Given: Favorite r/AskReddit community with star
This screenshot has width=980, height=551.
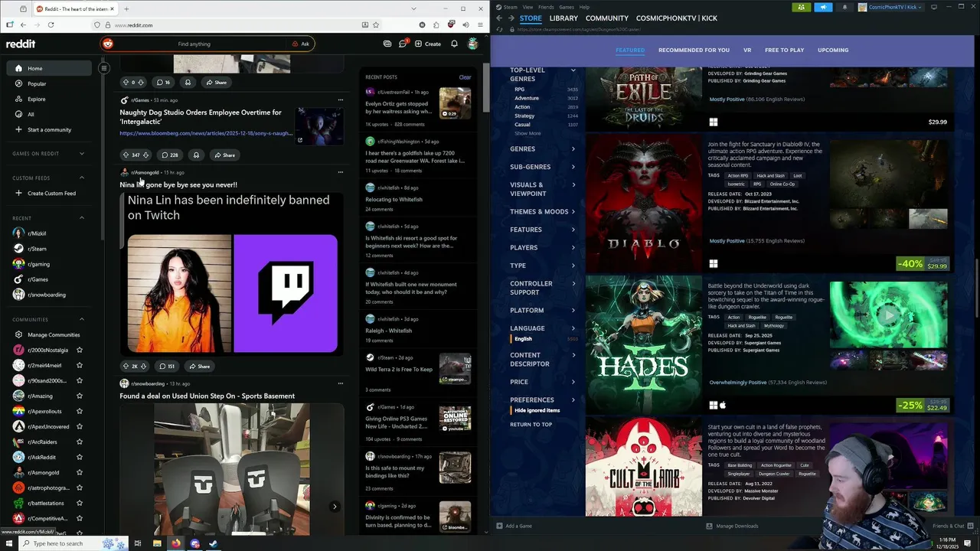Looking at the screenshot, I should click(x=80, y=457).
